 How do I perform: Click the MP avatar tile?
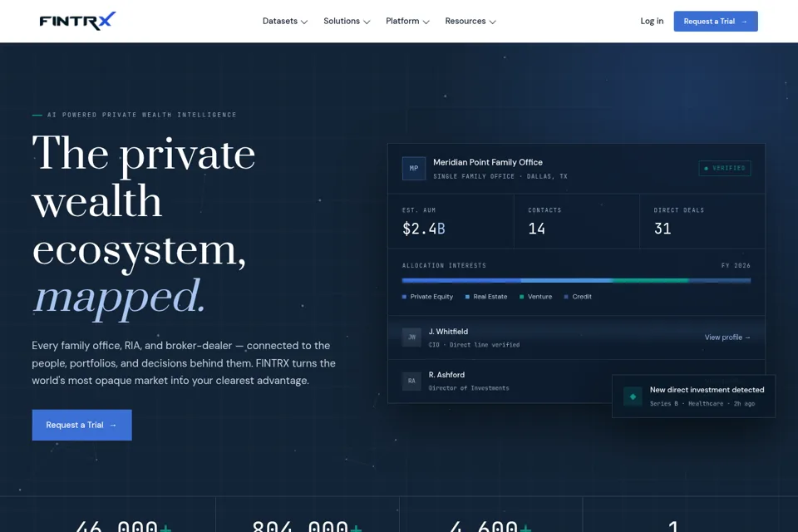pos(414,168)
